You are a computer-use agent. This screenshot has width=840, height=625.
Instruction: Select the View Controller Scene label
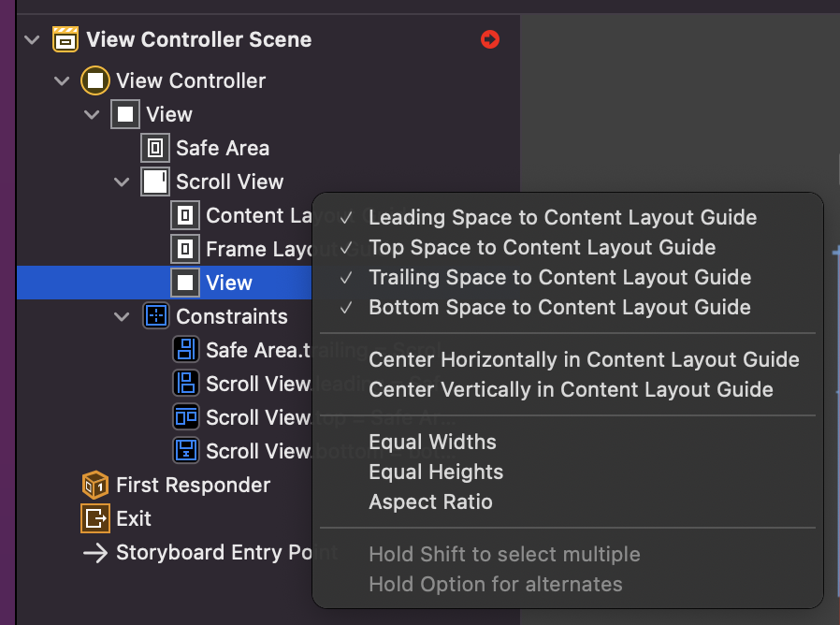198,39
